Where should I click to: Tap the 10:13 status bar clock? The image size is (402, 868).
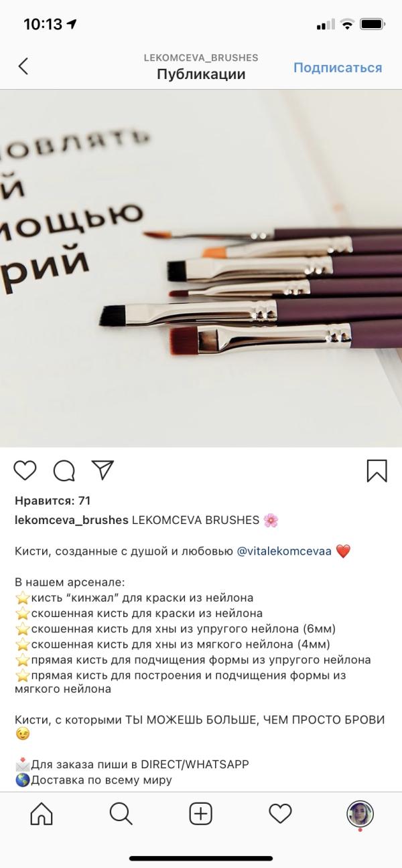click(x=43, y=24)
